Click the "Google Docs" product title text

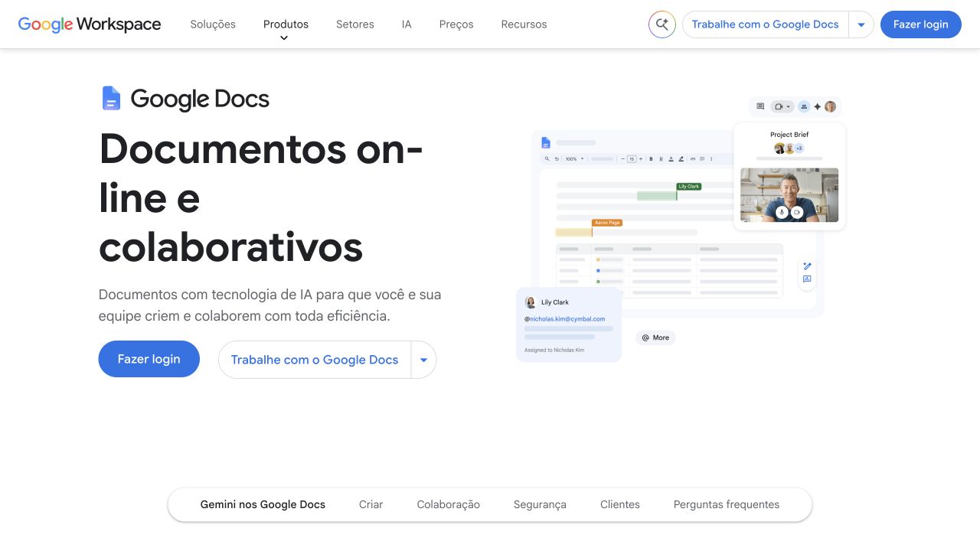200,99
